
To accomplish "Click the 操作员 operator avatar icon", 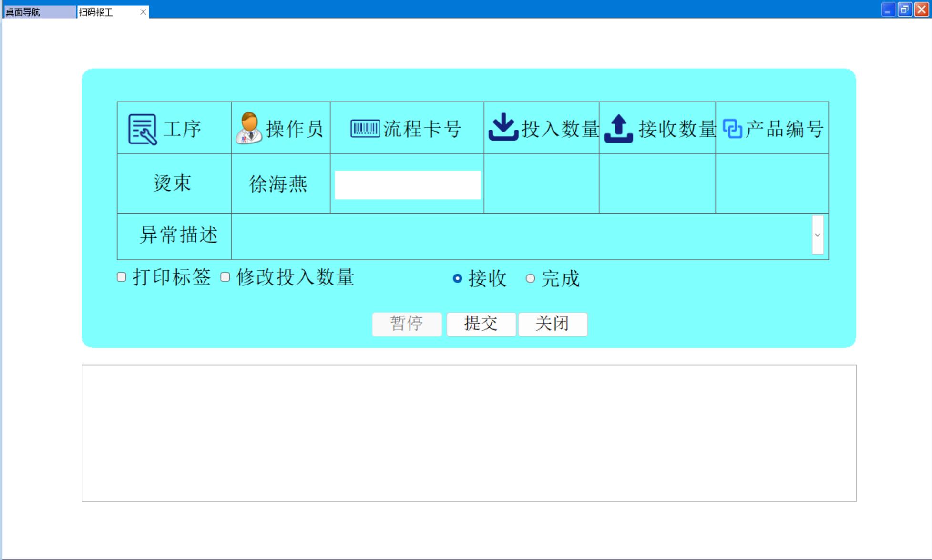I will click(x=248, y=128).
